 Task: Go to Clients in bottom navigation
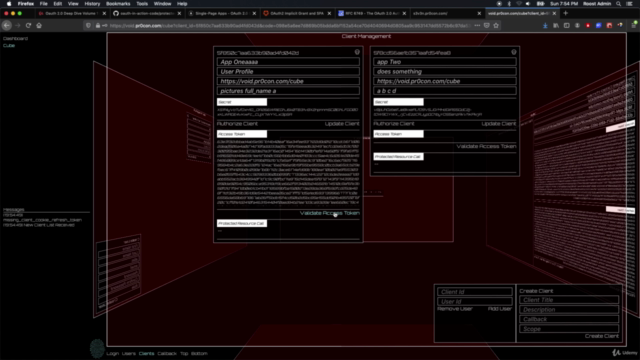pyautogui.click(x=147, y=353)
